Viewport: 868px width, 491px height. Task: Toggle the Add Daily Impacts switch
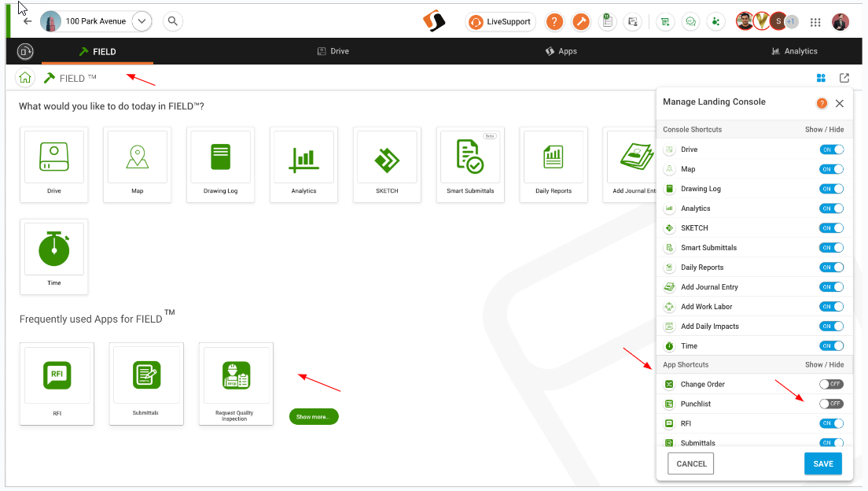tap(832, 327)
